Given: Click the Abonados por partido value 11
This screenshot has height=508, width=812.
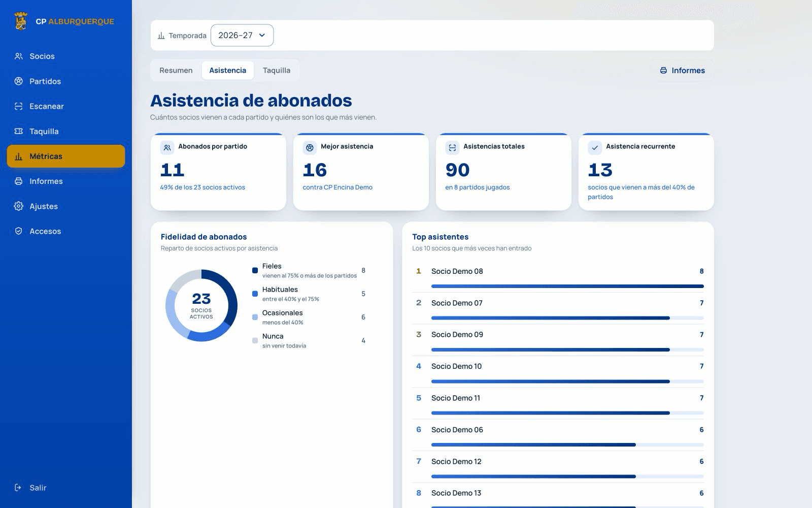Looking at the screenshot, I should [x=173, y=170].
